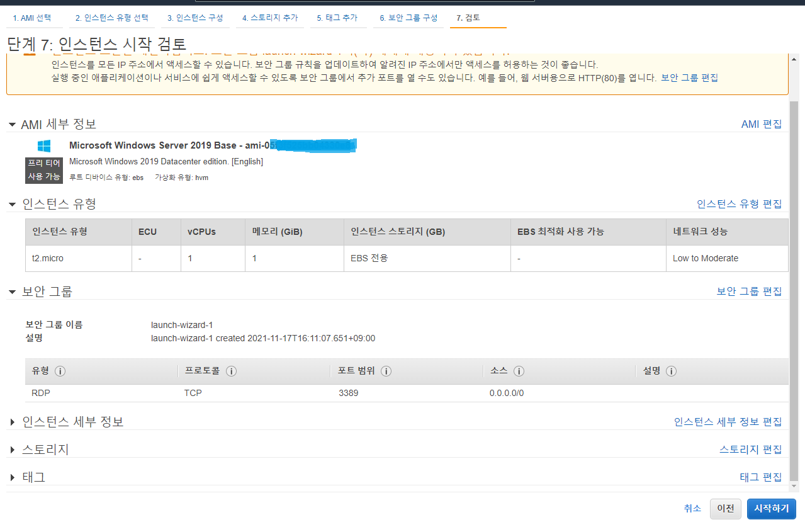The width and height of the screenshot is (805, 532).
Task: Click info icon next to 유형 column header
Action: (60, 371)
